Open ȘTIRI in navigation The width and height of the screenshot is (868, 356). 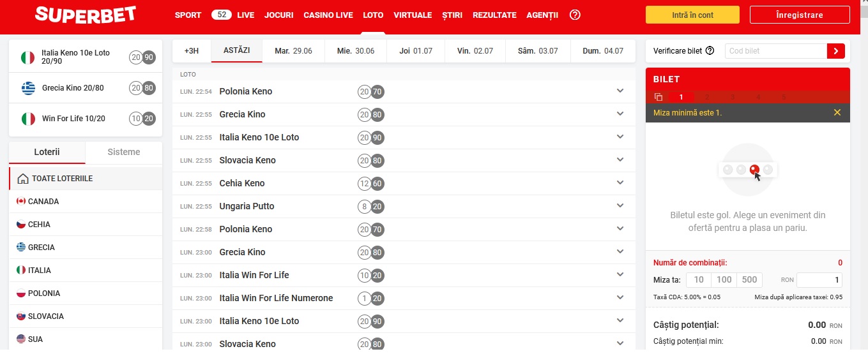pyautogui.click(x=452, y=15)
